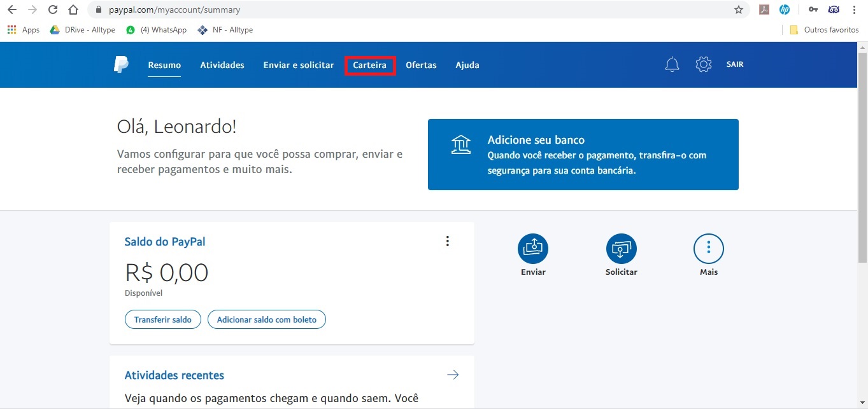Open Atividades recentes heading link
868x409 pixels.
tap(174, 375)
